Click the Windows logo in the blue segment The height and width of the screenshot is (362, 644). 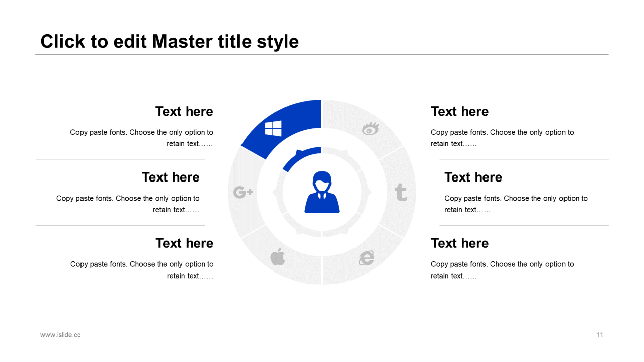tap(273, 128)
